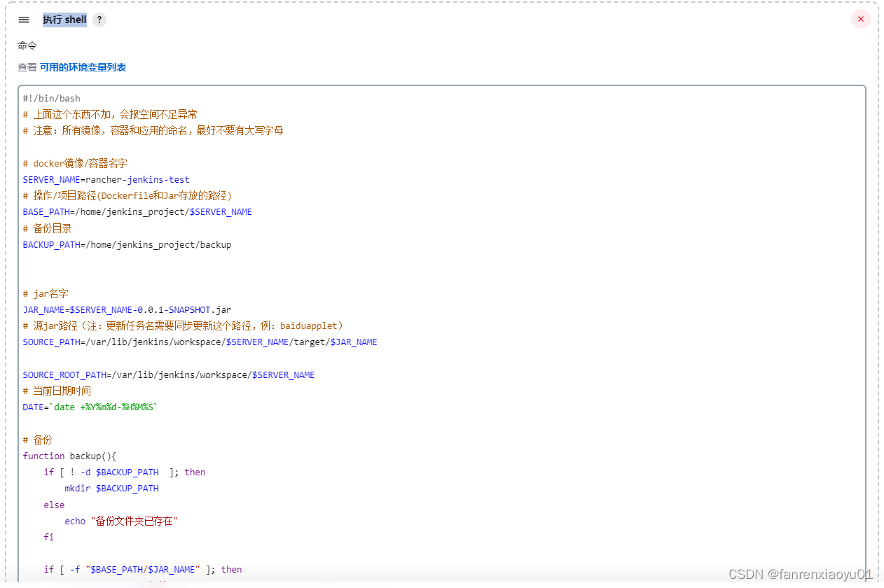The height and width of the screenshot is (588, 884).
Task: Click the if [ ! -d $BACKUP_PATH ] line
Action: tap(125, 472)
